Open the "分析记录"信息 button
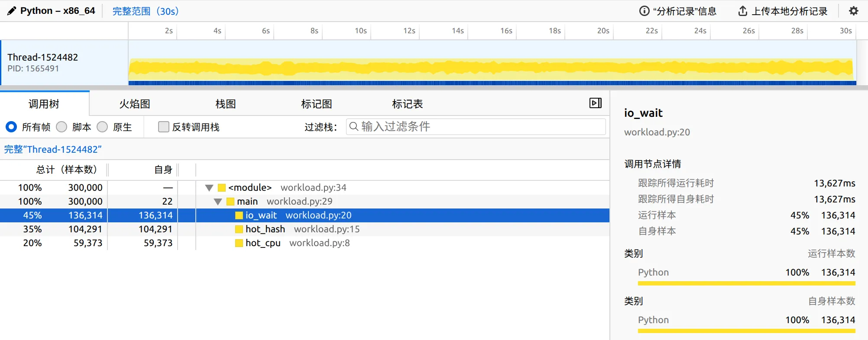868x340 pixels. coord(678,11)
